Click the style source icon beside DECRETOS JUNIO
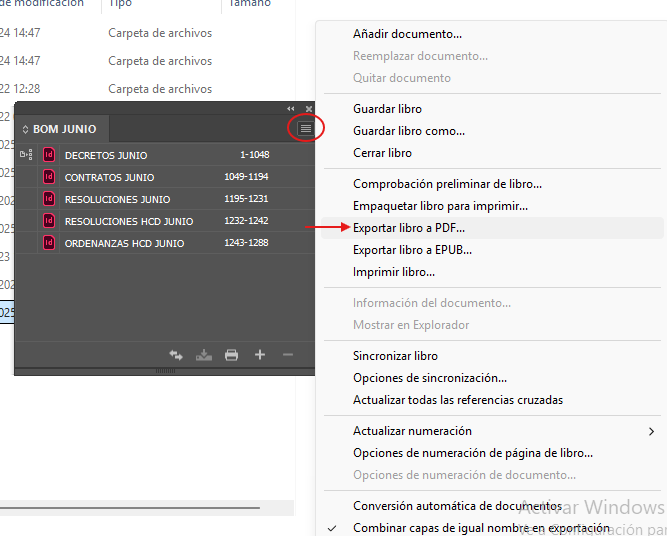The image size is (667, 536). pyautogui.click(x=26, y=154)
